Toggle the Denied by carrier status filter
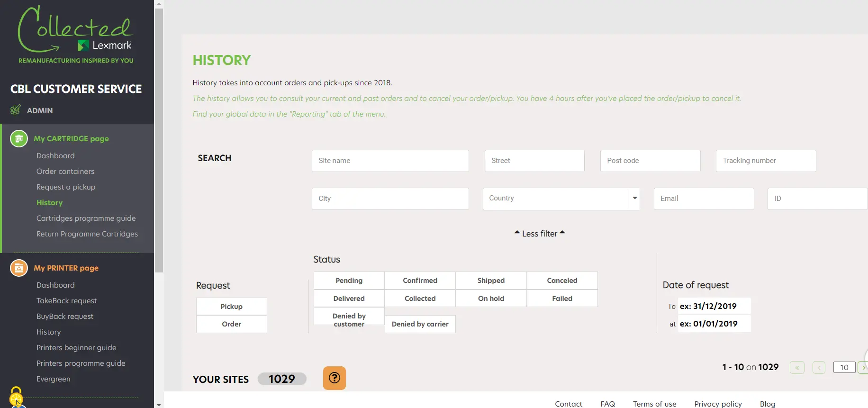The height and width of the screenshot is (408, 868). [x=420, y=324]
